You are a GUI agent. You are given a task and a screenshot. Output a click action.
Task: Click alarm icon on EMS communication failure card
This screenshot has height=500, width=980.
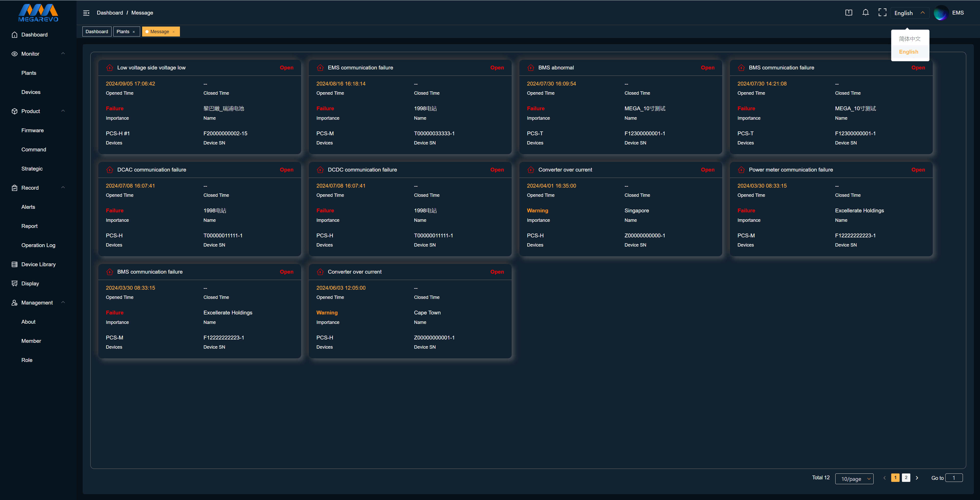(320, 68)
